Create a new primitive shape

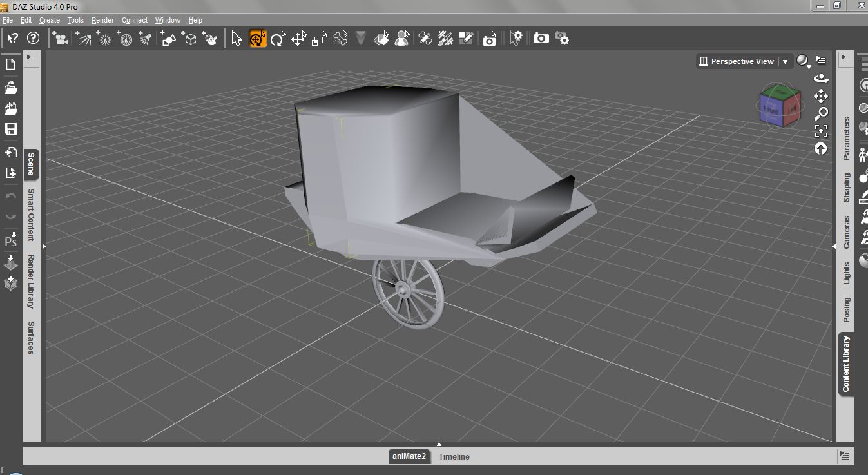[x=169, y=39]
